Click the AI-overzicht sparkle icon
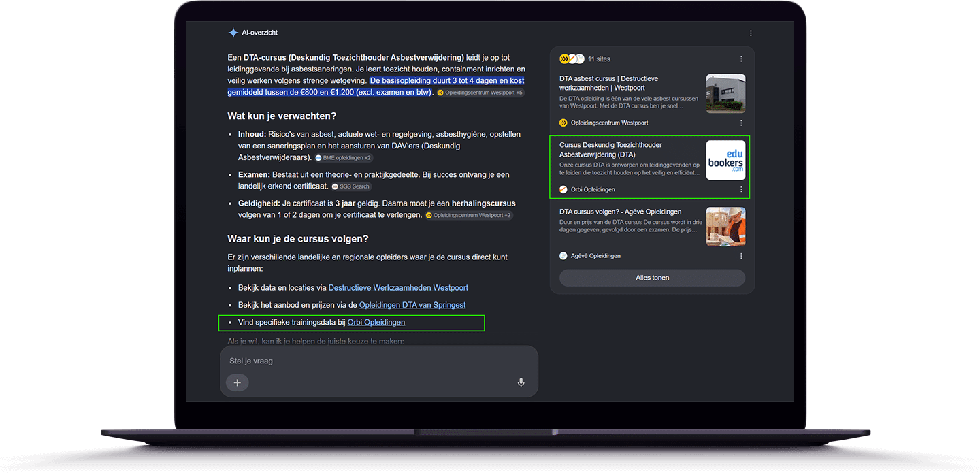 coord(233,33)
